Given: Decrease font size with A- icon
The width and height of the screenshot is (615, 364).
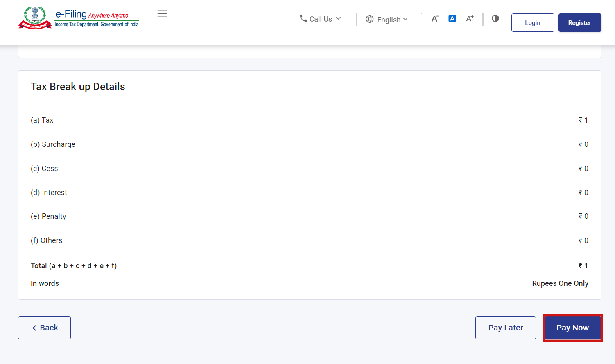Looking at the screenshot, I should click(x=435, y=18).
